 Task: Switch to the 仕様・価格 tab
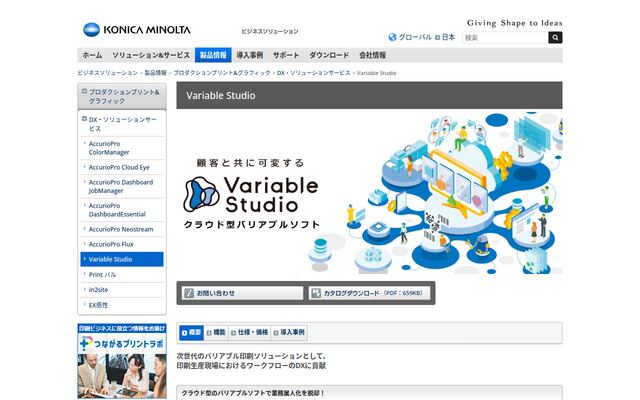pos(249,333)
